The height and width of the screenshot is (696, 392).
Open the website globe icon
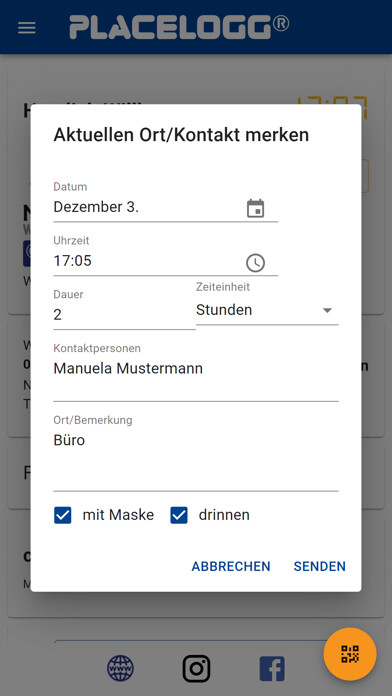click(120, 668)
